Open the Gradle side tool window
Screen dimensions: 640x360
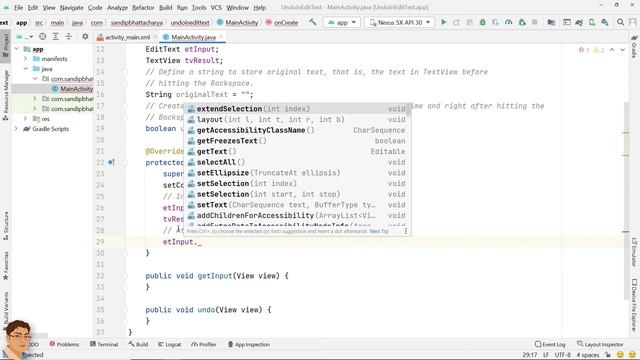point(634,47)
